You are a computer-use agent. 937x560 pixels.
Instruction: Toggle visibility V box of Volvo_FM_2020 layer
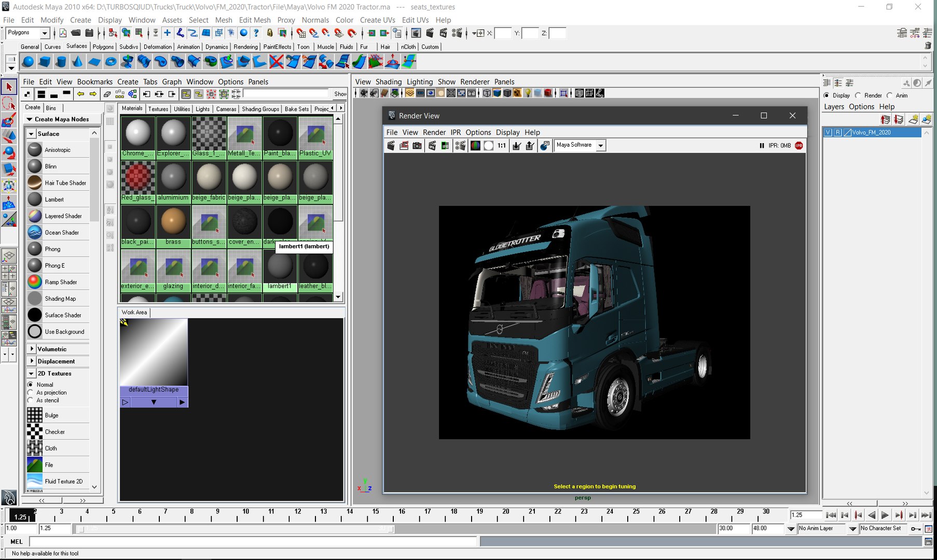tap(828, 133)
